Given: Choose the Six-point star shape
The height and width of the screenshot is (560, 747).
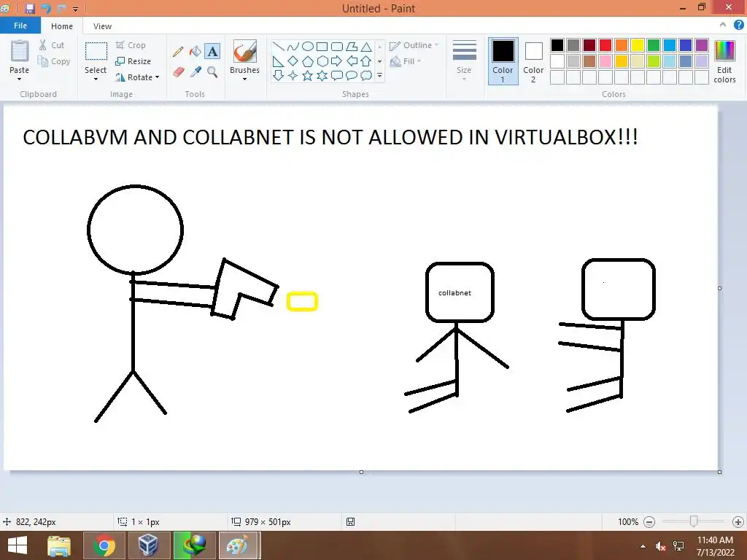Looking at the screenshot, I should pyautogui.click(x=322, y=75).
